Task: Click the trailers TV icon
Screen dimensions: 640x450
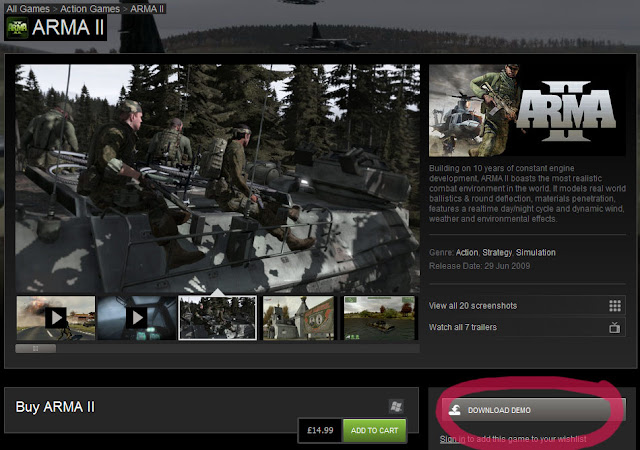Action: point(615,327)
